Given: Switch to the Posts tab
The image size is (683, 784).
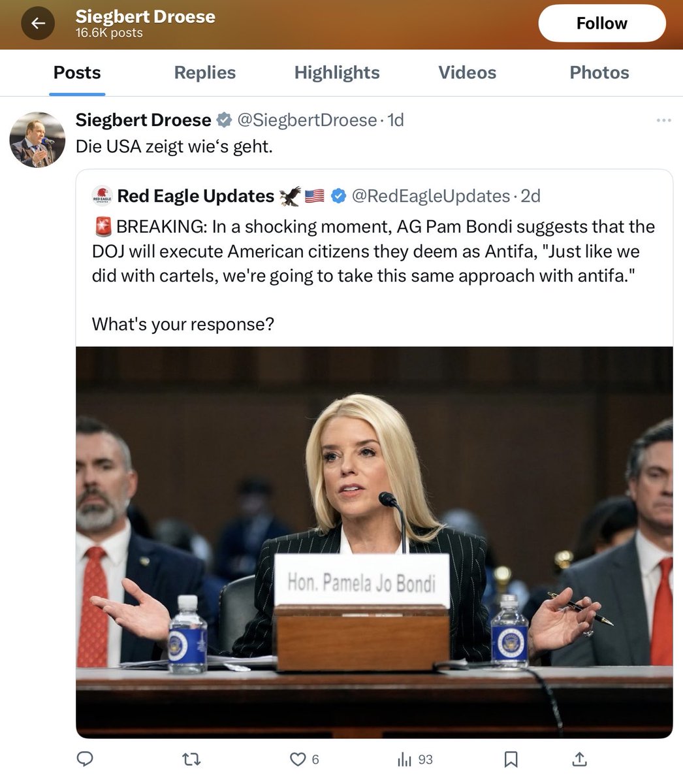Looking at the screenshot, I should (77, 73).
